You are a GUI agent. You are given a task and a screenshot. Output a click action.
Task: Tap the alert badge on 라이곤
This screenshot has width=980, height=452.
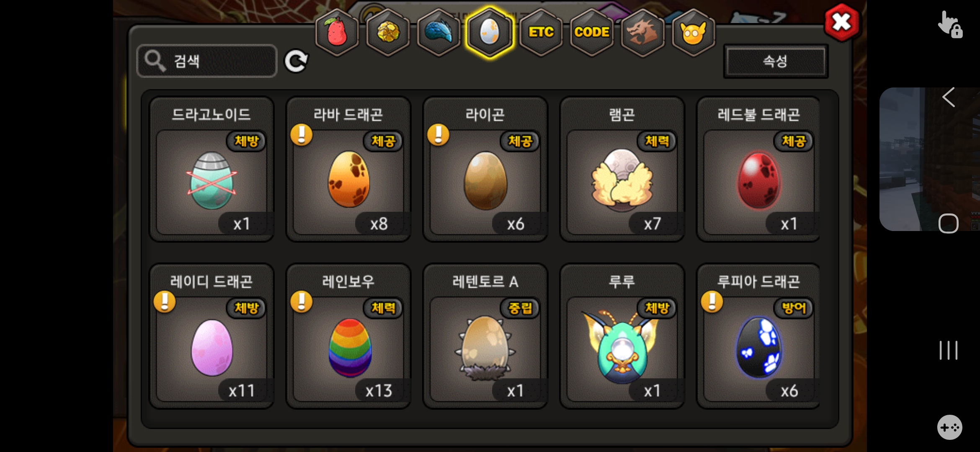click(438, 135)
